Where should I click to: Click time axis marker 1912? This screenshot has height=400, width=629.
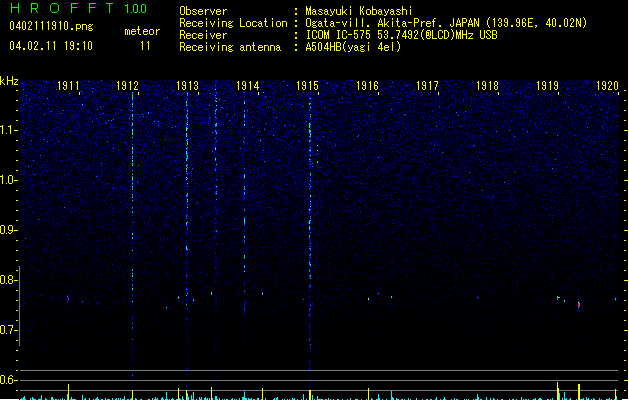point(128,86)
